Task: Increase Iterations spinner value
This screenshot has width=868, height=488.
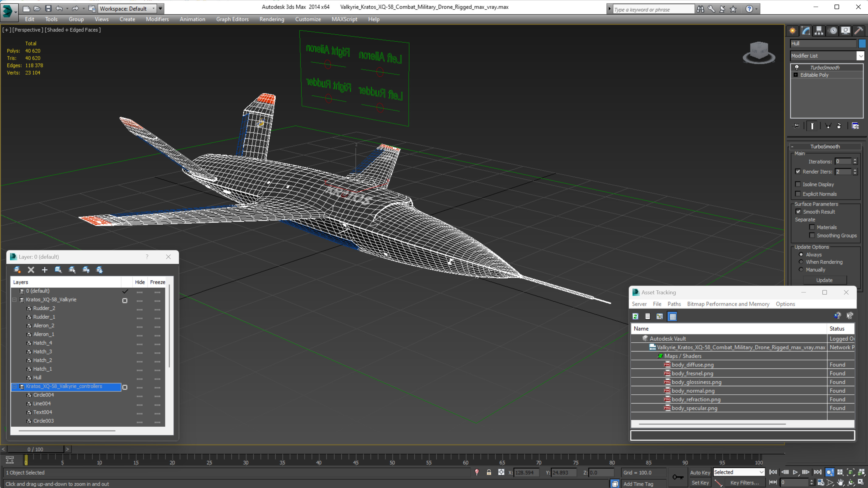Action: 855,160
